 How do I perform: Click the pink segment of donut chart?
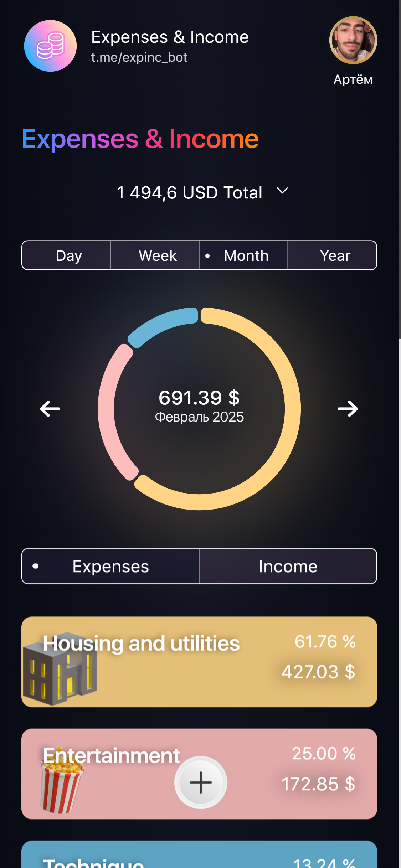coord(110,410)
